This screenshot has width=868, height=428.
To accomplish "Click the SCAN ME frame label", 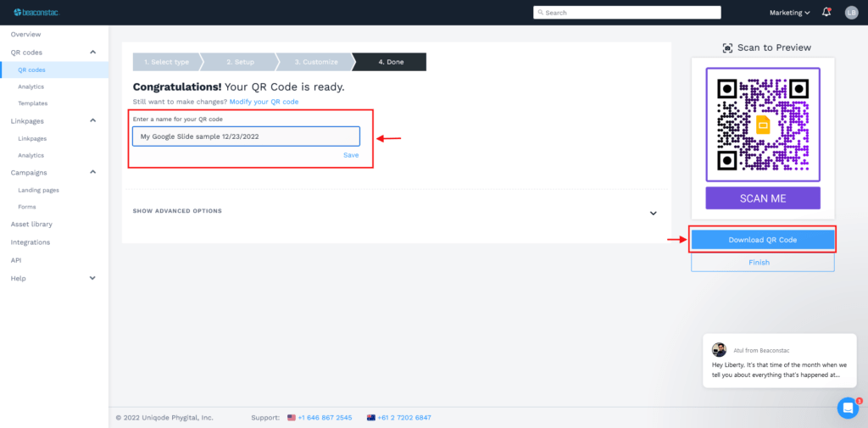I will tap(763, 198).
